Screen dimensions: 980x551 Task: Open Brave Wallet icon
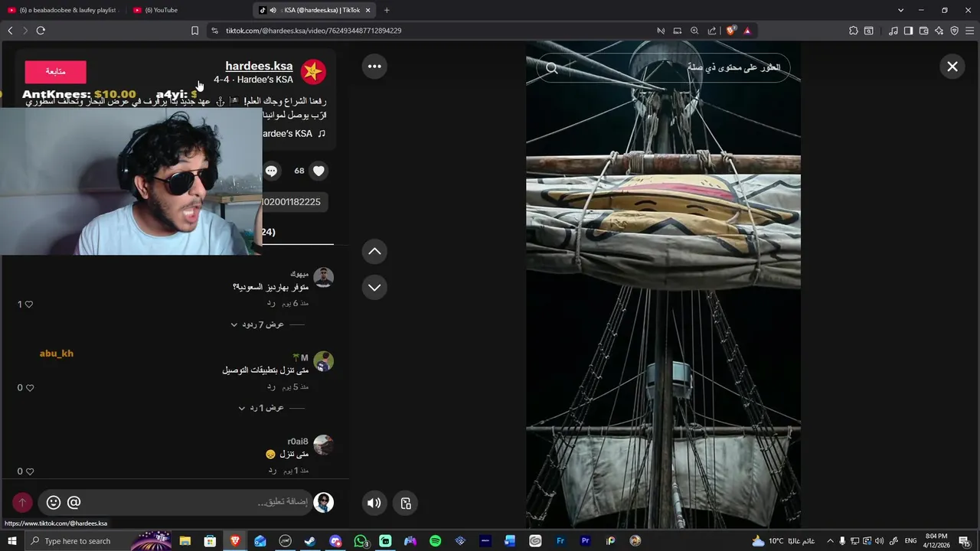point(923,31)
